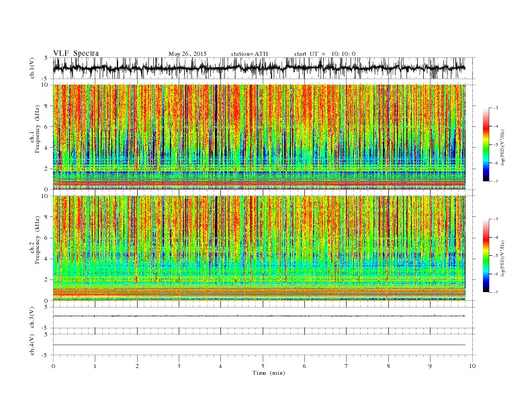Click time axis tick label "9"
This screenshot has height=411, width=532.
coord(430,366)
